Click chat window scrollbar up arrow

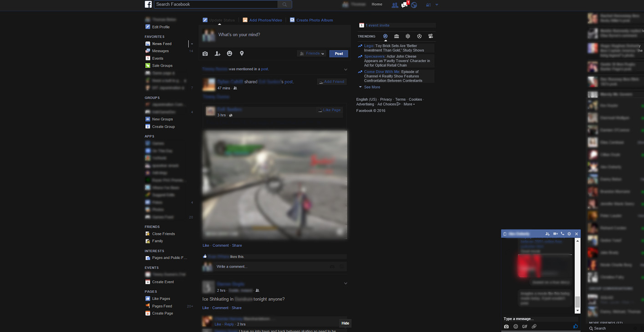click(x=578, y=241)
